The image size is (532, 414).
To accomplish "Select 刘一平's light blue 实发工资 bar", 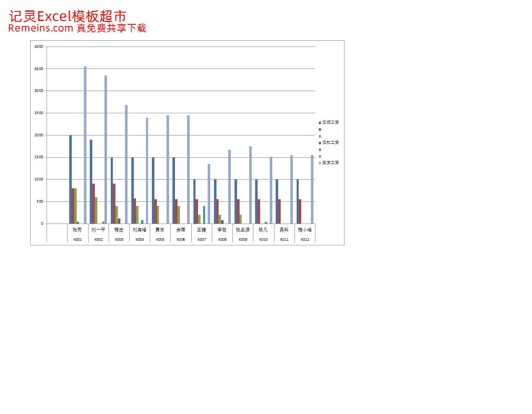I will pyautogui.click(x=106, y=150).
